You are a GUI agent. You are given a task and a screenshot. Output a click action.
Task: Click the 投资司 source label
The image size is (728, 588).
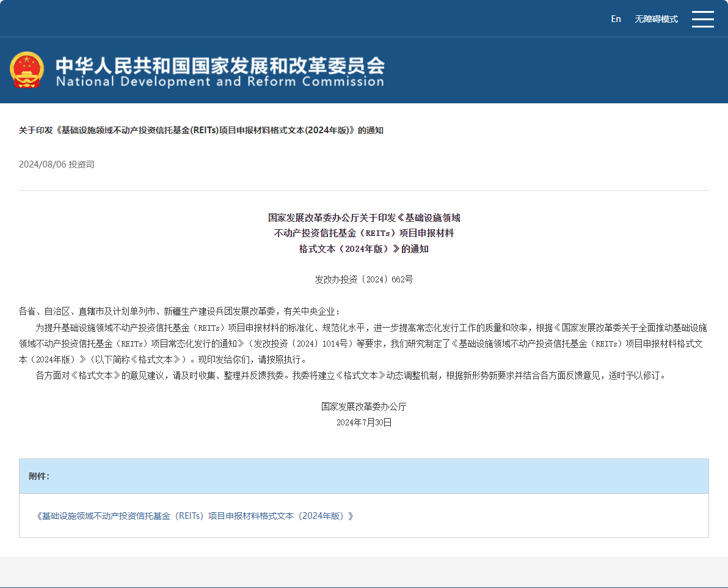[x=81, y=164]
